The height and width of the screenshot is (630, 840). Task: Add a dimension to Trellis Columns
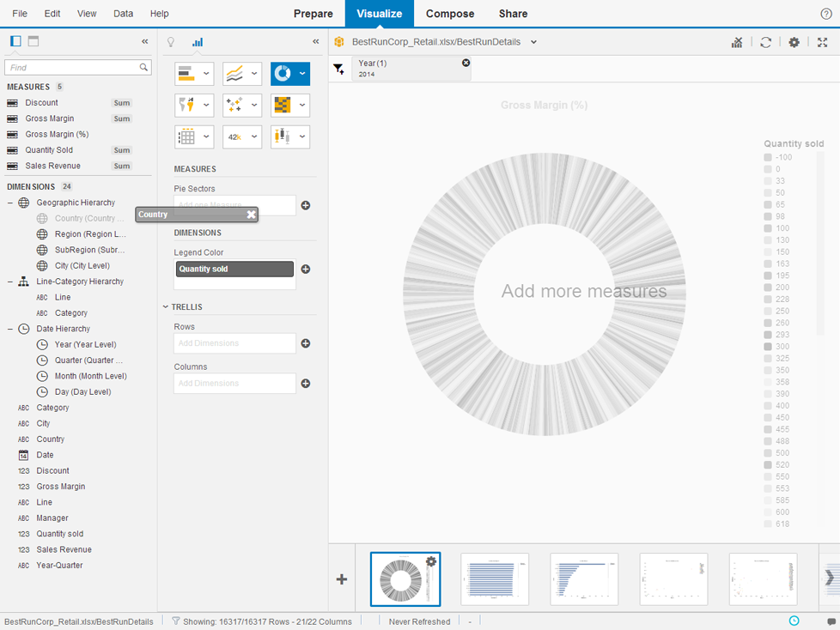(306, 384)
